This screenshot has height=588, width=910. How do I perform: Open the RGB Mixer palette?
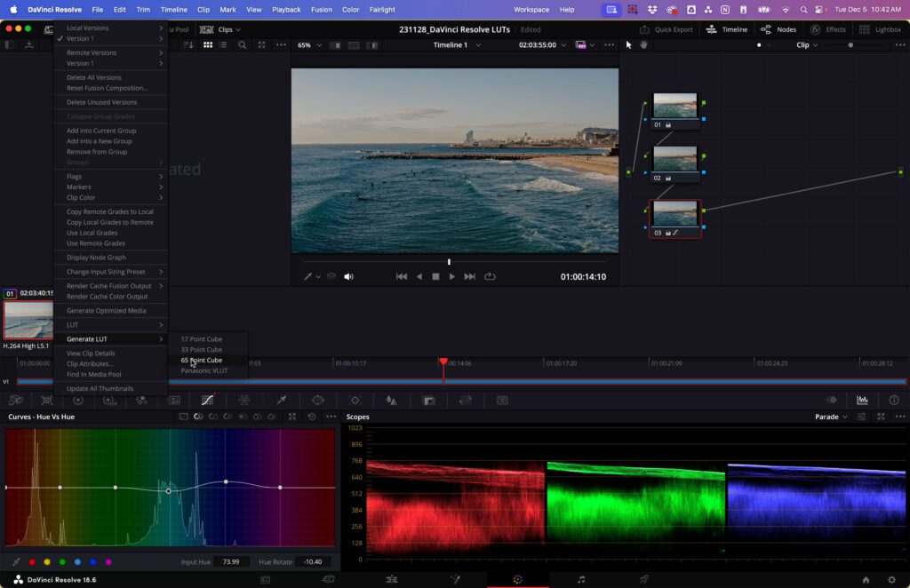(x=141, y=400)
